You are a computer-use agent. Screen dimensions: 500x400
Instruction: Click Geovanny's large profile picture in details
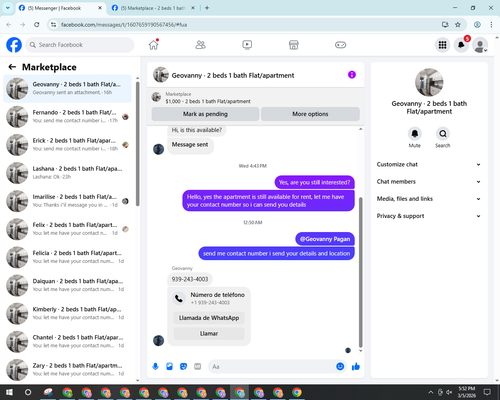pos(429,82)
